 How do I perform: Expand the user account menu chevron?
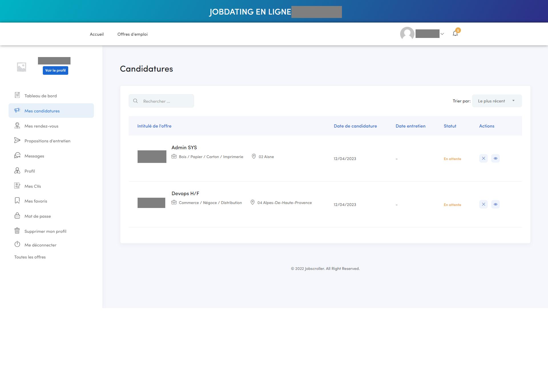[x=442, y=34]
